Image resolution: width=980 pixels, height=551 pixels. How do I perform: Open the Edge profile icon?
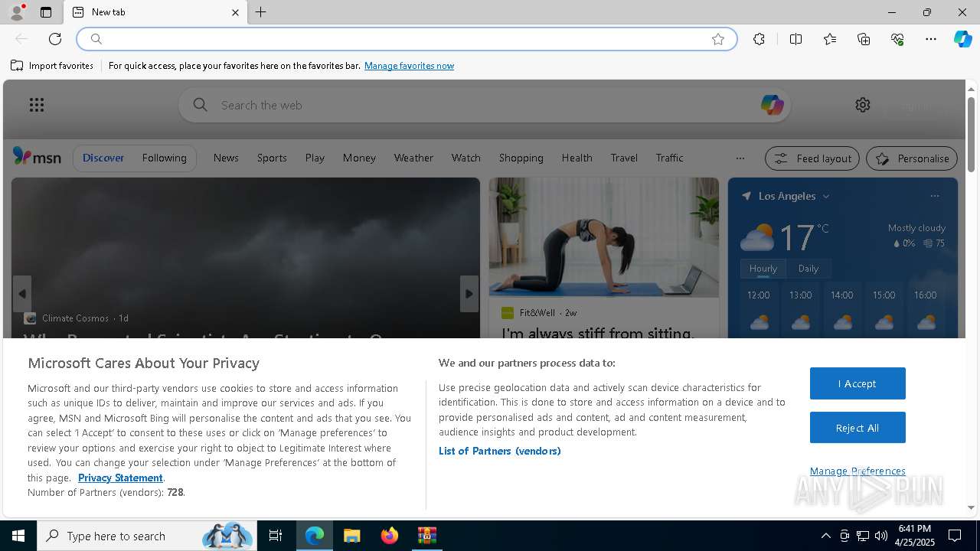click(x=17, y=12)
